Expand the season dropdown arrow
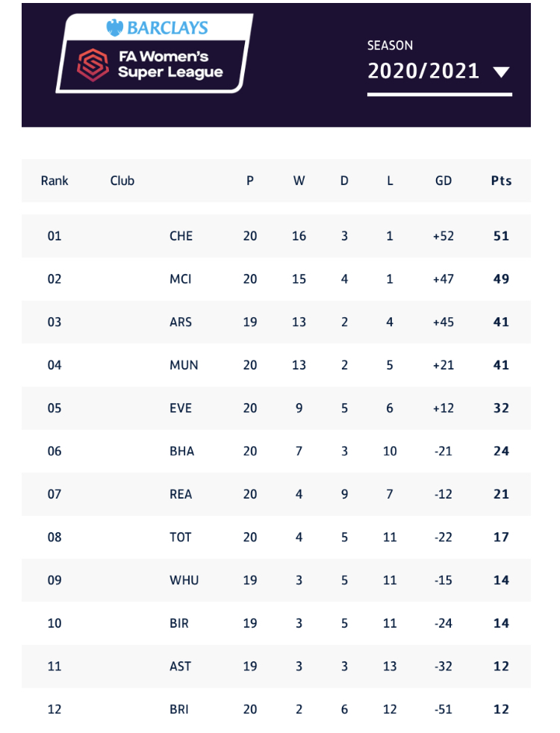This screenshot has height=733, width=560. [501, 72]
